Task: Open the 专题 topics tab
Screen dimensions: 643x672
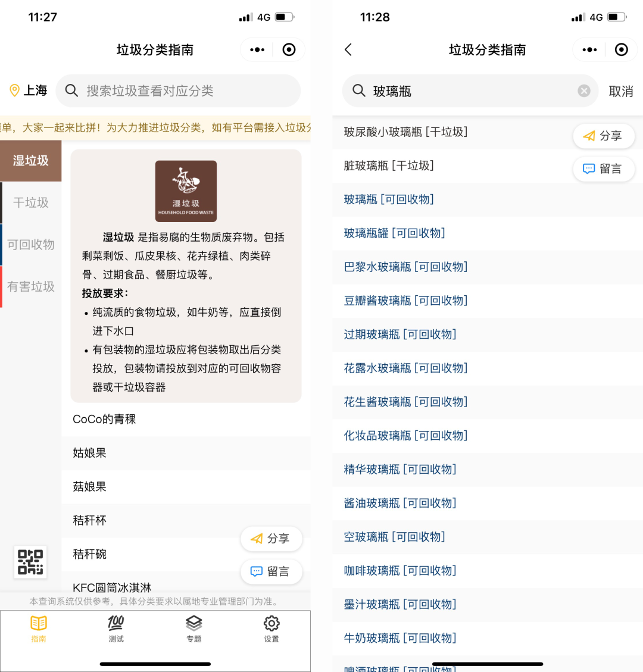Action: [x=193, y=629]
